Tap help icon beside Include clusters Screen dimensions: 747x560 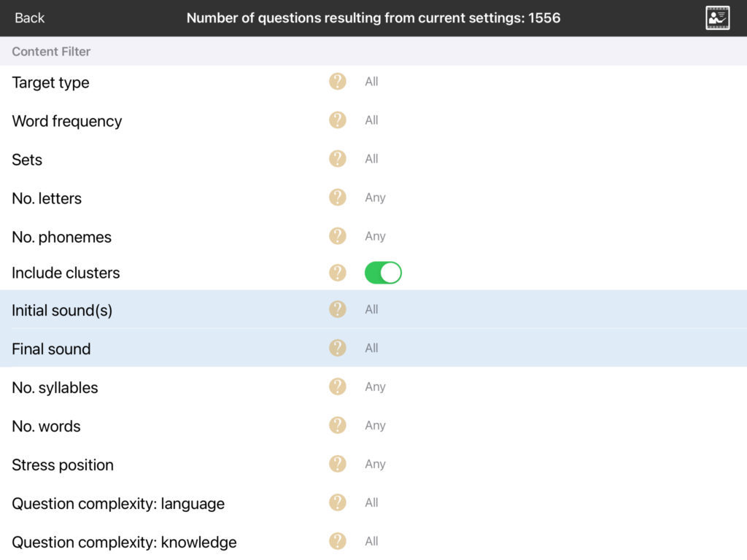[337, 273]
